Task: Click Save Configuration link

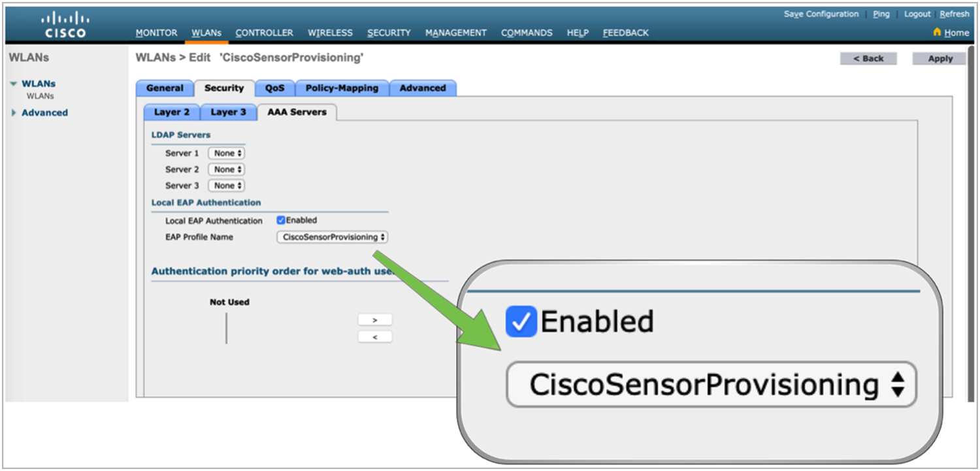Action: [x=821, y=14]
